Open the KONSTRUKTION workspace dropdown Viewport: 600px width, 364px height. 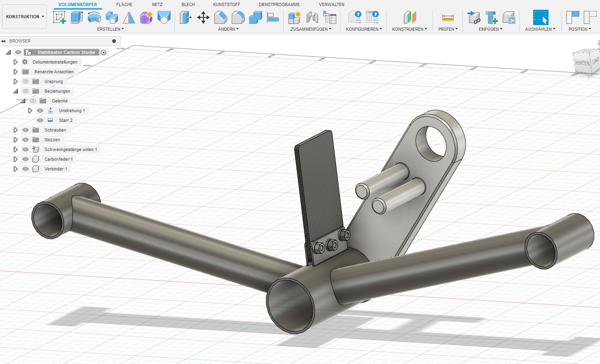25,17
